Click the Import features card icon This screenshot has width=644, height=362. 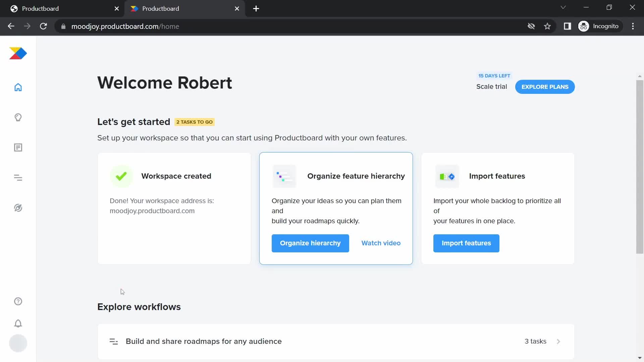coord(447,176)
